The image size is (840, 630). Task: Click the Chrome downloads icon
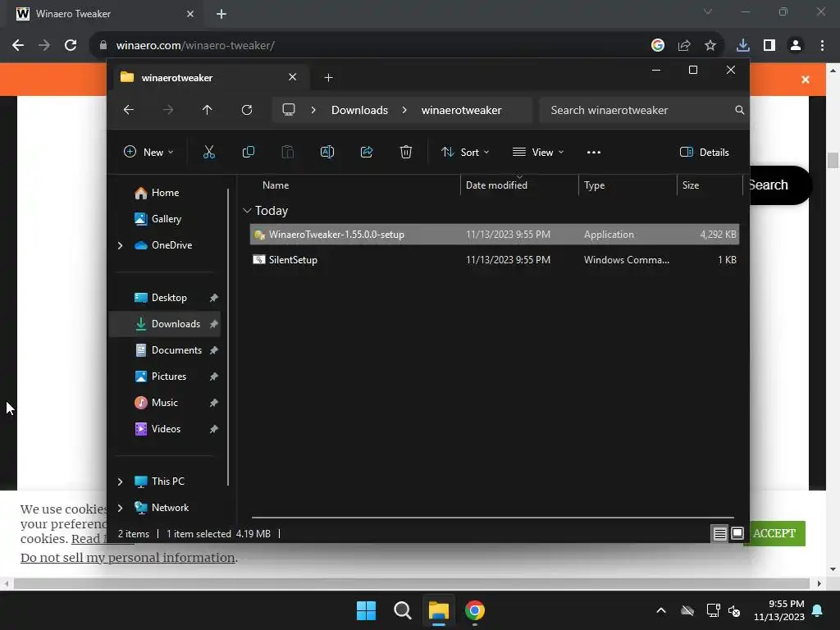[x=743, y=46]
